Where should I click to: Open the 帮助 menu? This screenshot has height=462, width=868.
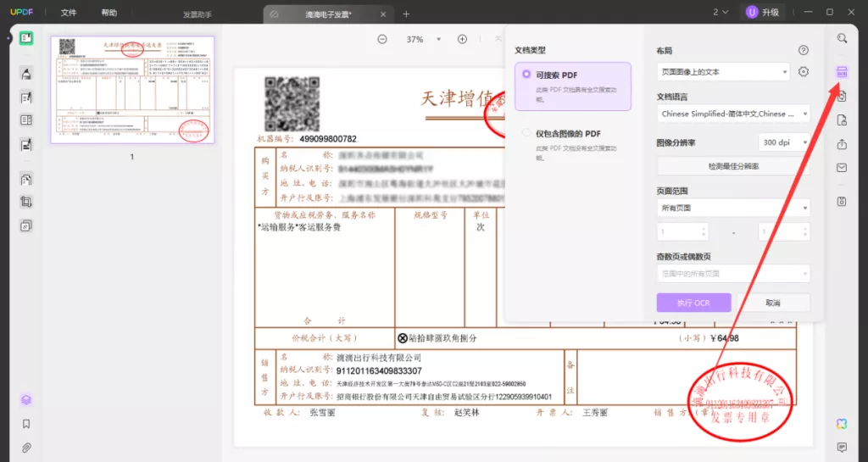pos(109,13)
